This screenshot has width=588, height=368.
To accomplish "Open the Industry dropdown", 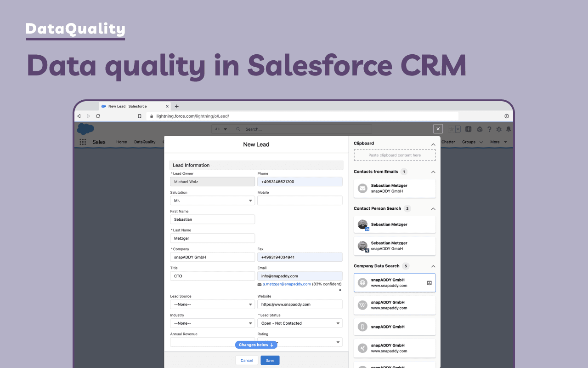I will pyautogui.click(x=212, y=323).
